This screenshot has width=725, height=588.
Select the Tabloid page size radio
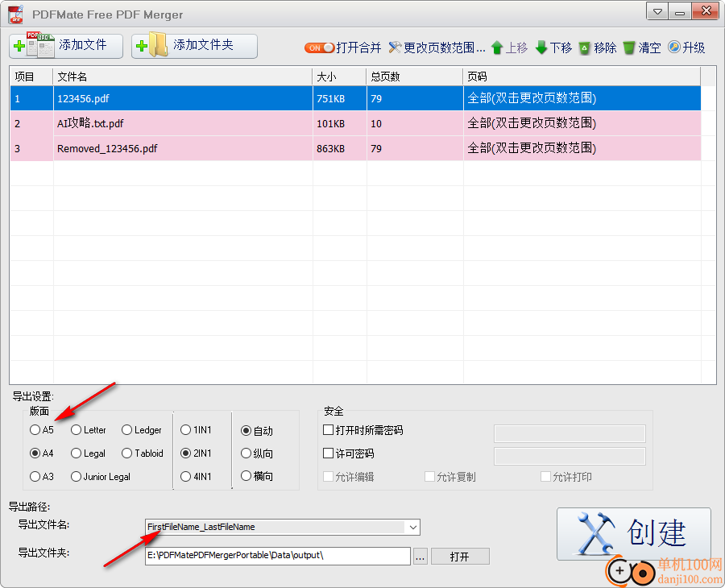tap(126, 453)
